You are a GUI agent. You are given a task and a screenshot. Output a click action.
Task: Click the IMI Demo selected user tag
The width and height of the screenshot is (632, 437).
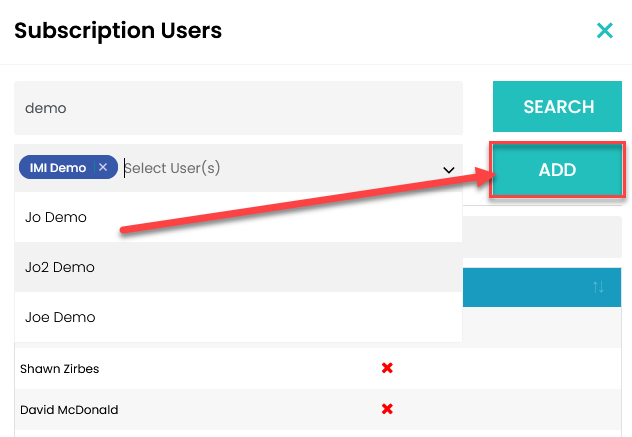click(58, 168)
